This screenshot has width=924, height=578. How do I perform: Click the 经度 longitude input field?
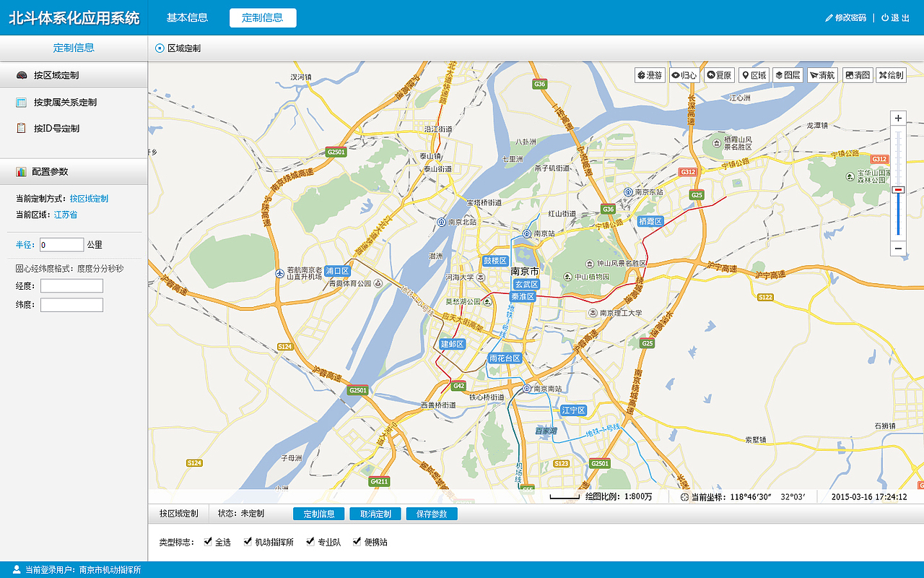point(71,286)
